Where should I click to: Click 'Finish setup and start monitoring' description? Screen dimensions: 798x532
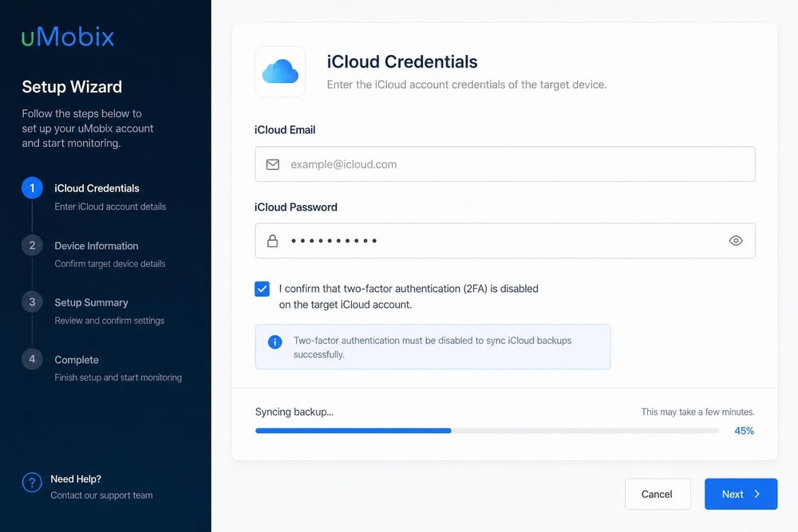(x=118, y=377)
